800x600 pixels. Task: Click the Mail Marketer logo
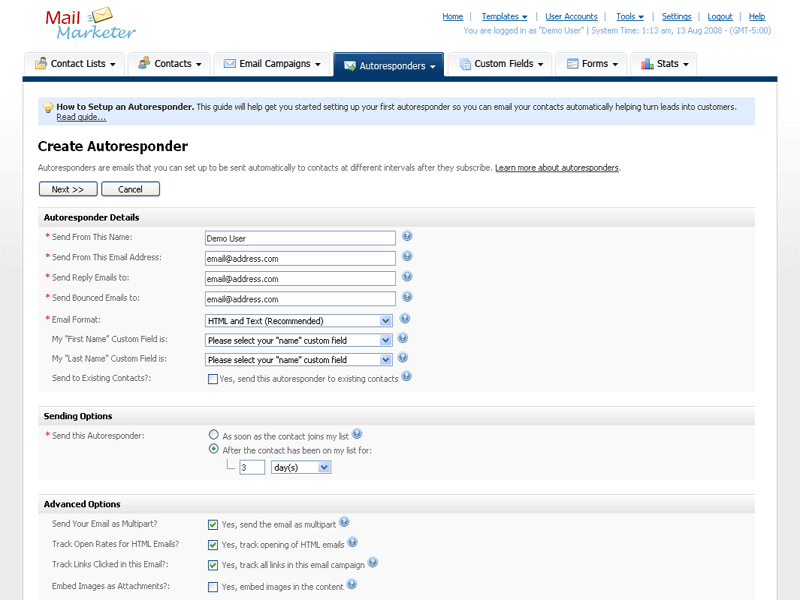coord(90,24)
